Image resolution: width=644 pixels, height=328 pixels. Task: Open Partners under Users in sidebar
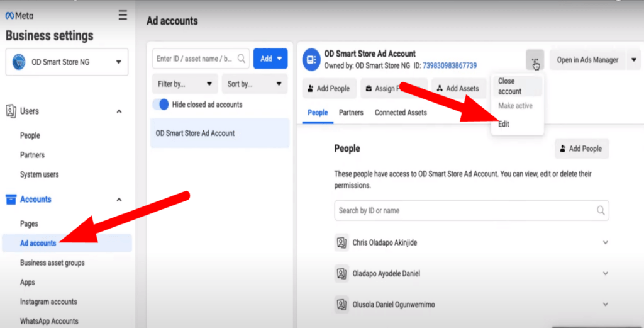pyautogui.click(x=32, y=155)
